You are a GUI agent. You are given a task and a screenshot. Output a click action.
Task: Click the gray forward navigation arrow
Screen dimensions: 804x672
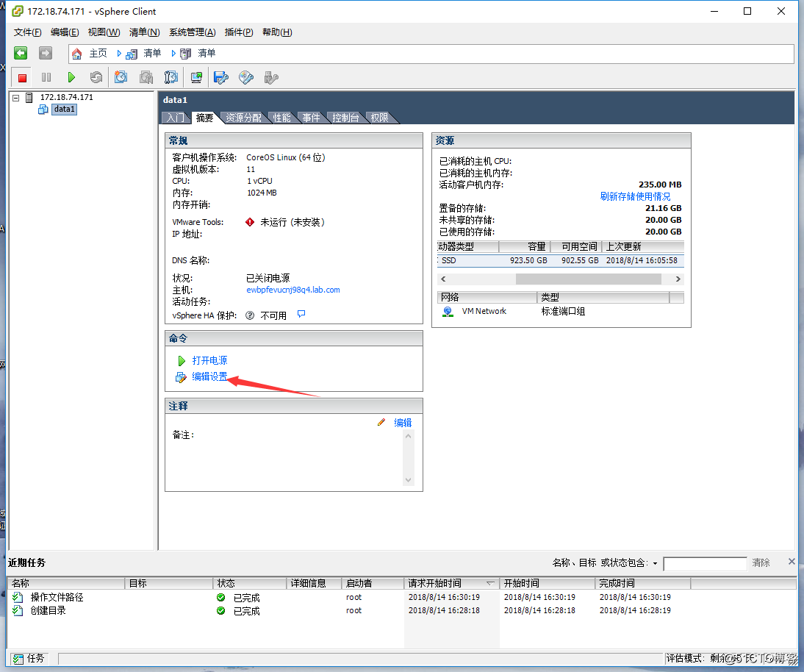(x=46, y=53)
